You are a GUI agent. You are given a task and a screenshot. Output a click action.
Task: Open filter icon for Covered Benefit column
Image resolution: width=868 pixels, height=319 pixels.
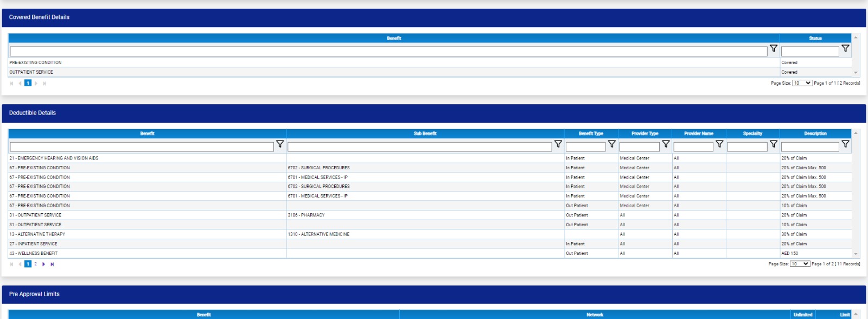tap(774, 49)
